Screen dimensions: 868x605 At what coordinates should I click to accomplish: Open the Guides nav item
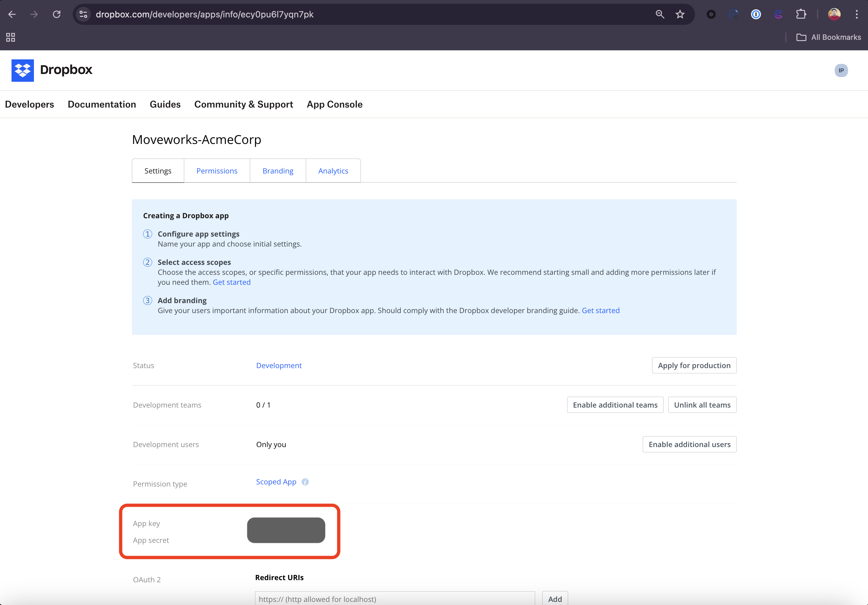coord(165,104)
